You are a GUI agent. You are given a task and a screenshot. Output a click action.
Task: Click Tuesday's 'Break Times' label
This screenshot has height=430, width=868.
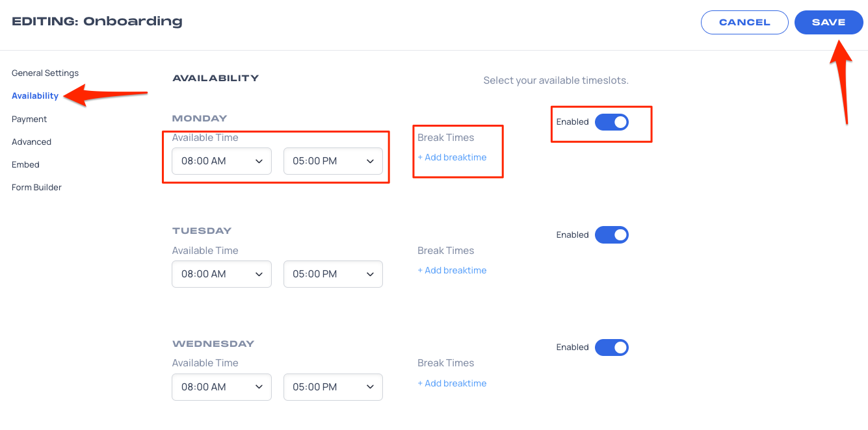(445, 251)
